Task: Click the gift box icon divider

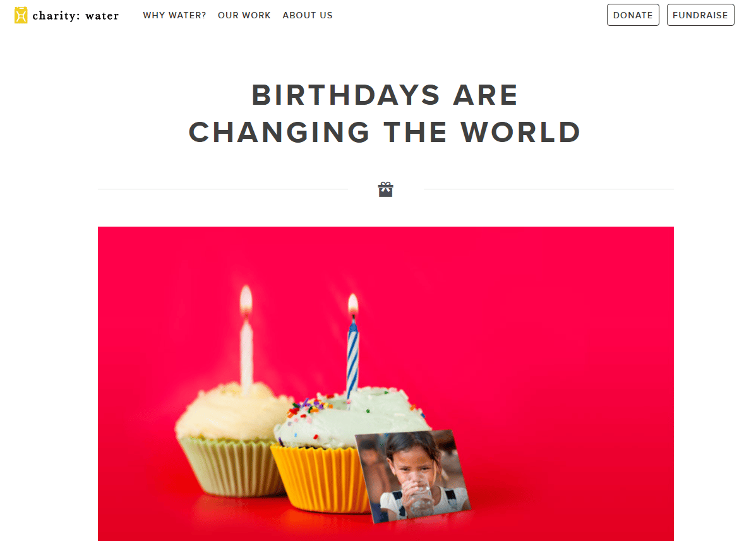Action: tap(386, 189)
